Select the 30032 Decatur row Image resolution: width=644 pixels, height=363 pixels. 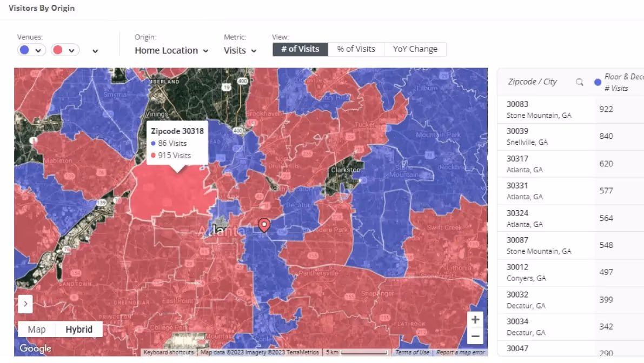[x=570, y=300]
